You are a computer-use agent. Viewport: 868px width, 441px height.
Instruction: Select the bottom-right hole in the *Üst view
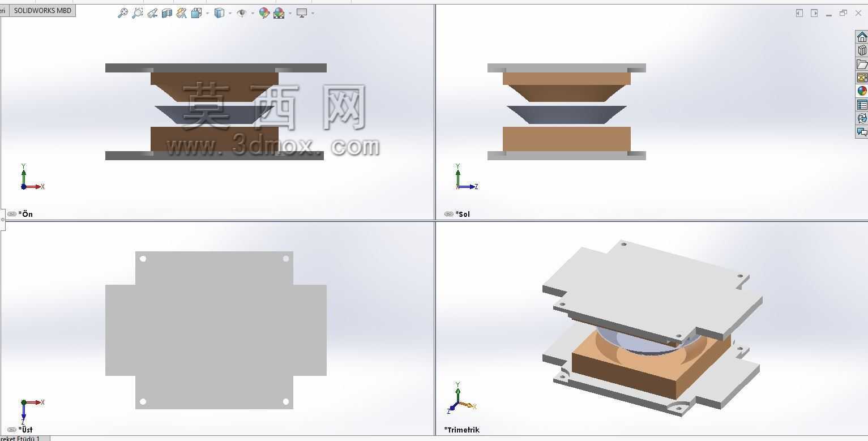(286, 401)
